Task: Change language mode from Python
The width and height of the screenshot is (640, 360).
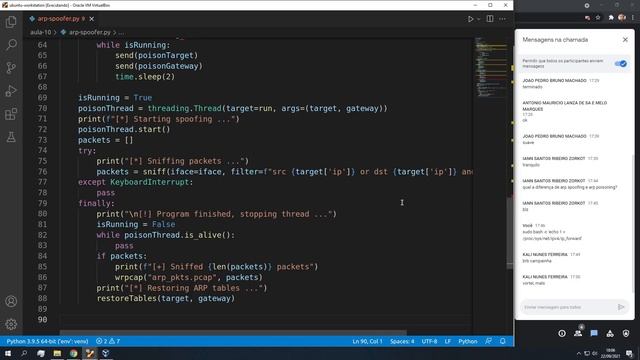Action: 468,341
